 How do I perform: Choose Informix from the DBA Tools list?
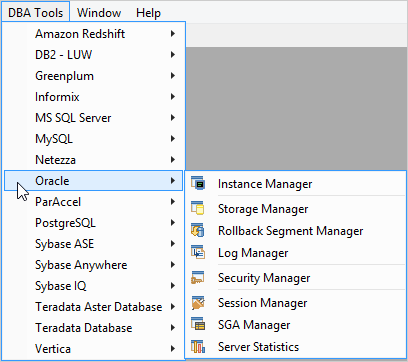(93, 97)
